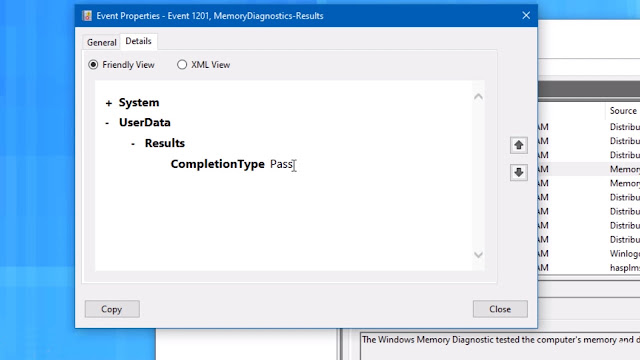Click the Copy button
Image resolution: width=640 pixels, height=360 pixels.
pos(112,309)
